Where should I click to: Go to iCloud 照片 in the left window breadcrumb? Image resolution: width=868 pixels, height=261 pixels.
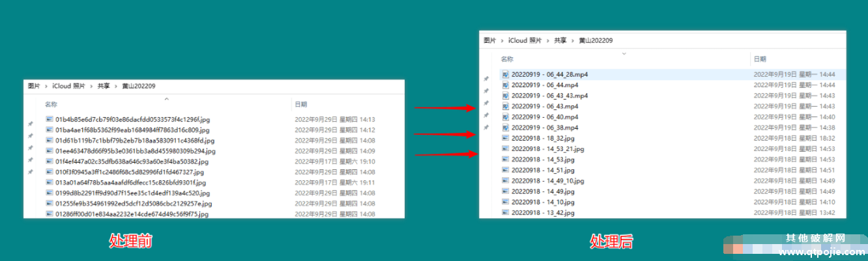pos(69,86)
